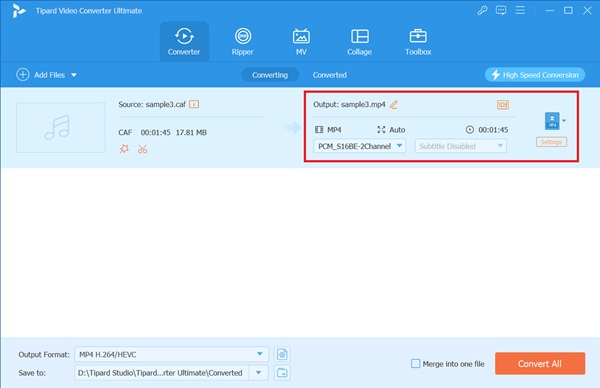Click the 17.81 MB file size

tap(191, 132)
